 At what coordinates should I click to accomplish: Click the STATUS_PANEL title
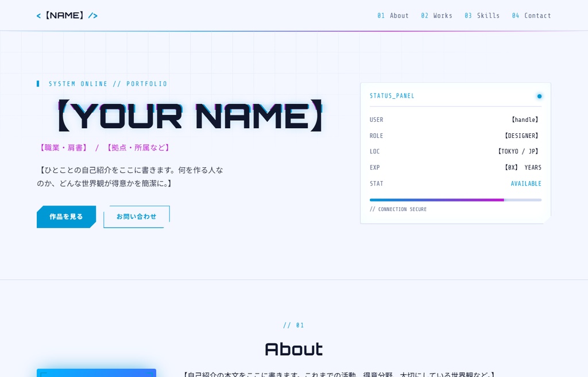click(392, 96)
